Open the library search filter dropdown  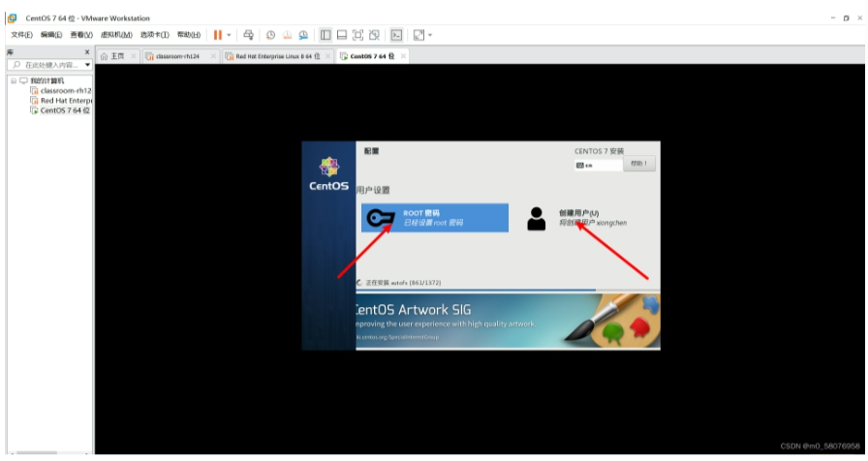tap(87, 65)
